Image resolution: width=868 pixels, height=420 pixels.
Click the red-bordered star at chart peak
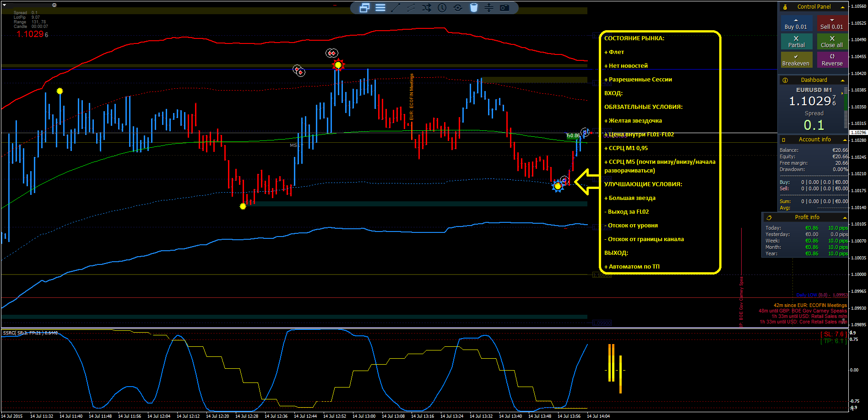pos(338,65)
